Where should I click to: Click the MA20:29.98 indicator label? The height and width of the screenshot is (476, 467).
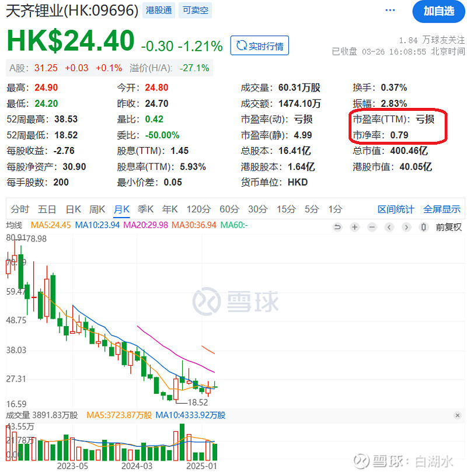point(145,225)
